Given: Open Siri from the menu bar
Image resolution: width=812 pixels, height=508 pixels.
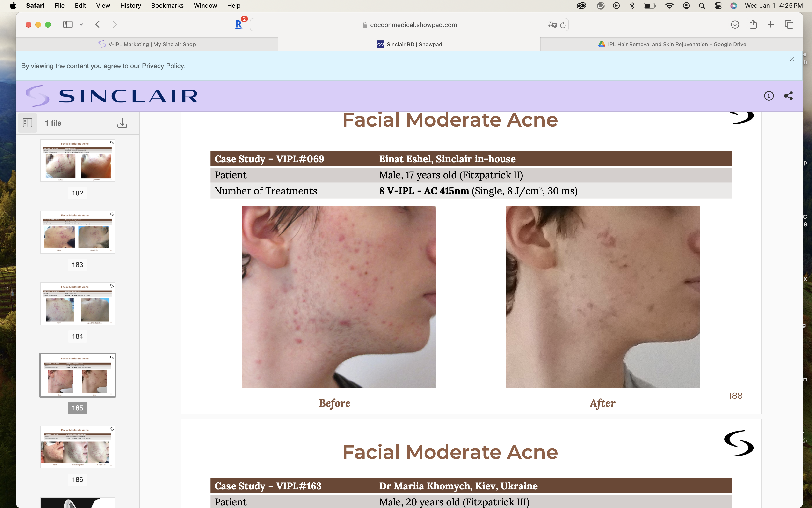Looking at the screenshot, I should tap(734, 6).
